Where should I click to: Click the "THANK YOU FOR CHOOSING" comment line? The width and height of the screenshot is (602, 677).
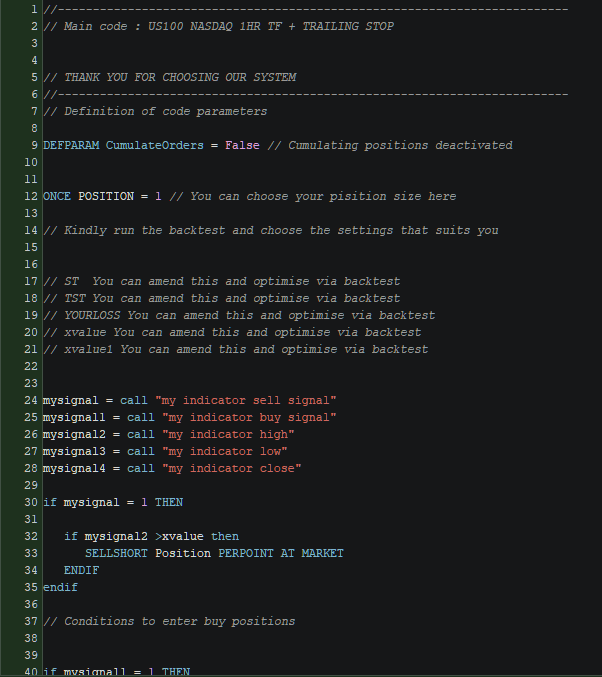point(178,77)
